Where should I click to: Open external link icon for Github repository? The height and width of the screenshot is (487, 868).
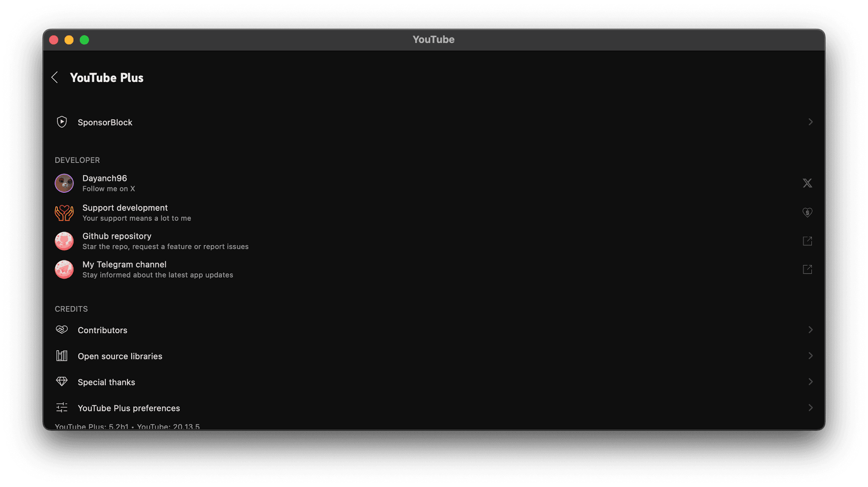point(807,241)
